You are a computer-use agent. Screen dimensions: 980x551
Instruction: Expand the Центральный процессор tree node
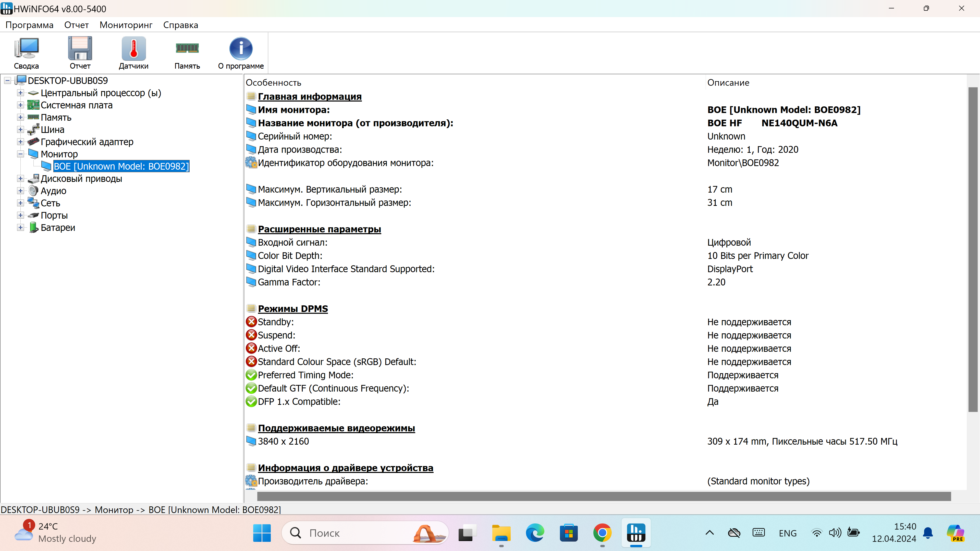pos(20,93)
